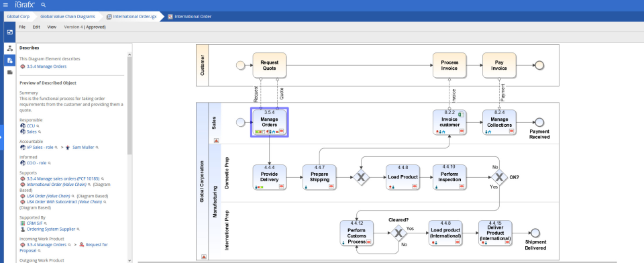
Task: Click the red link icon on Manage Collections
Action: [511, 131]
